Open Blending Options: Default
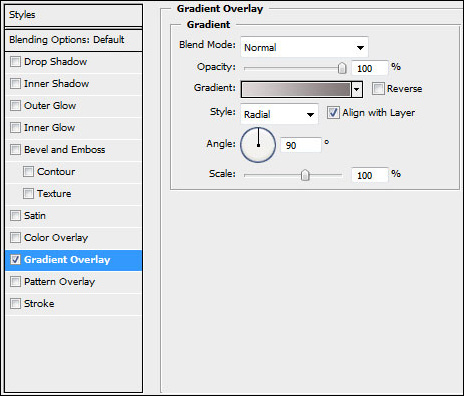This screenshot has width=464, height=396. click(74, 40)
